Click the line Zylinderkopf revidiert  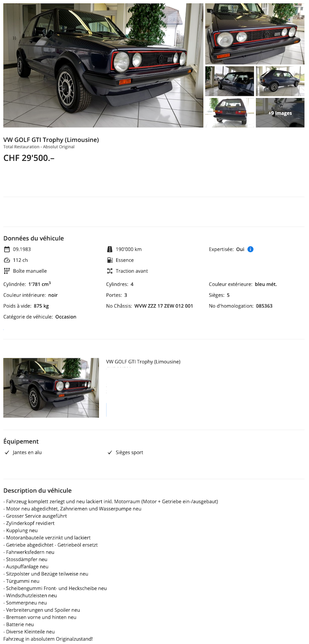[x=29, y=523]
